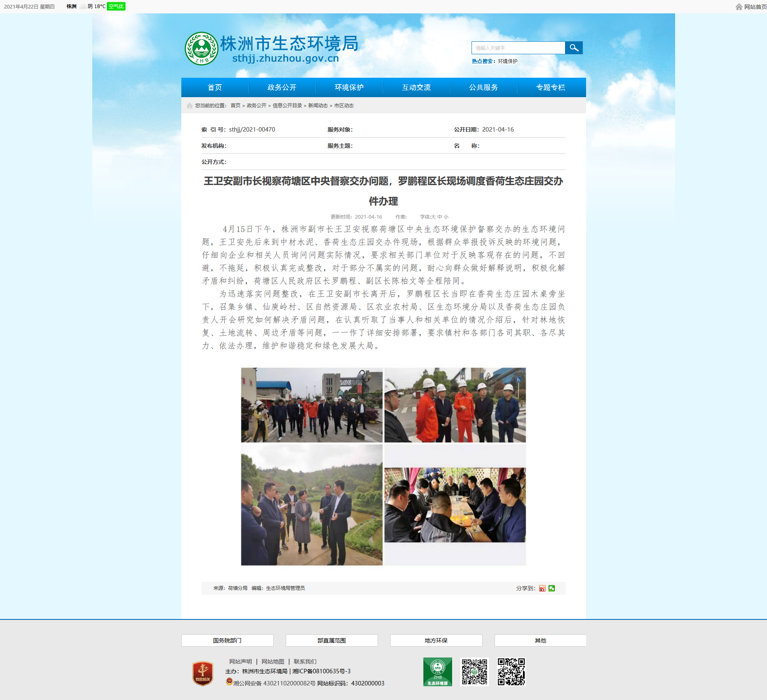Viewport: 767px width, 700px height.
Task: Click the home icon beside 网站首页
Action: click(739, 7)
